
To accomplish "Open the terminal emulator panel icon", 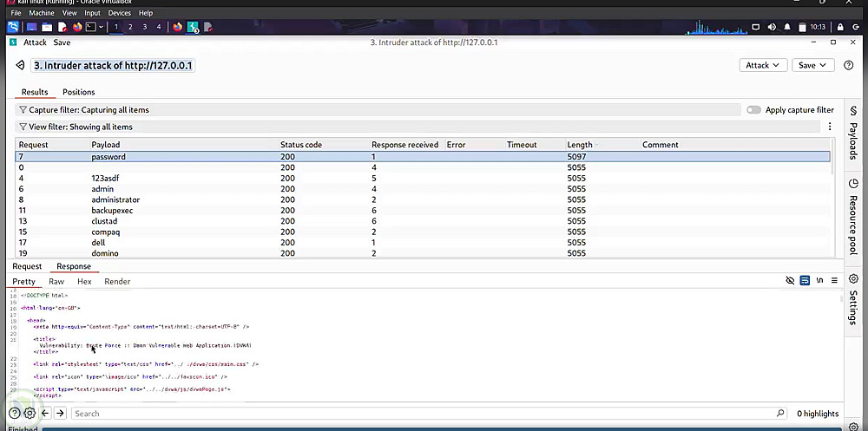I will [91, 27].
